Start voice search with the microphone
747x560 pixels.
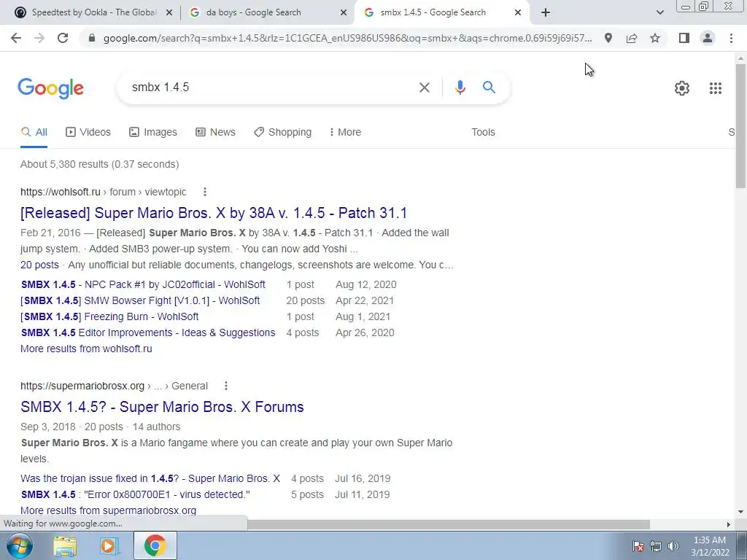point(460,87)
